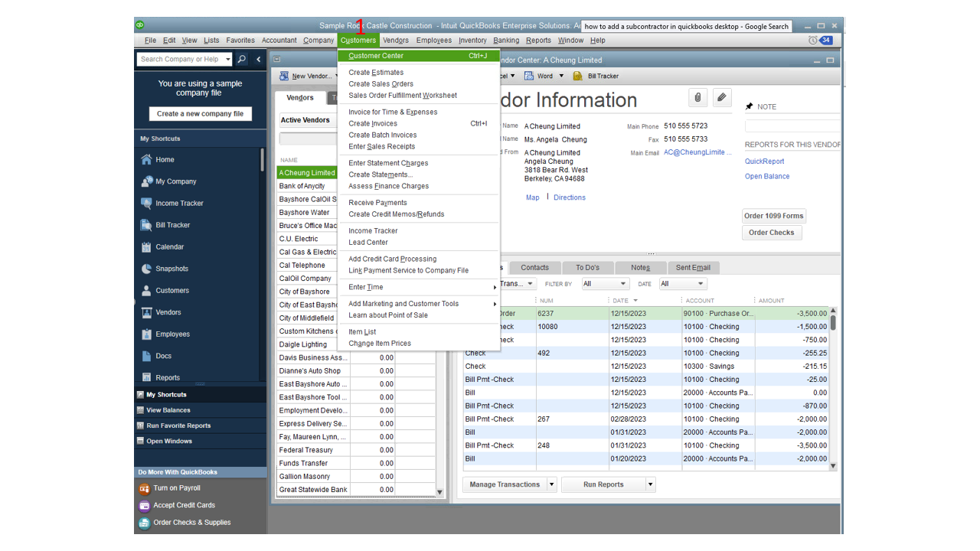Open the Active Vendors dropdown

point(308,120)
